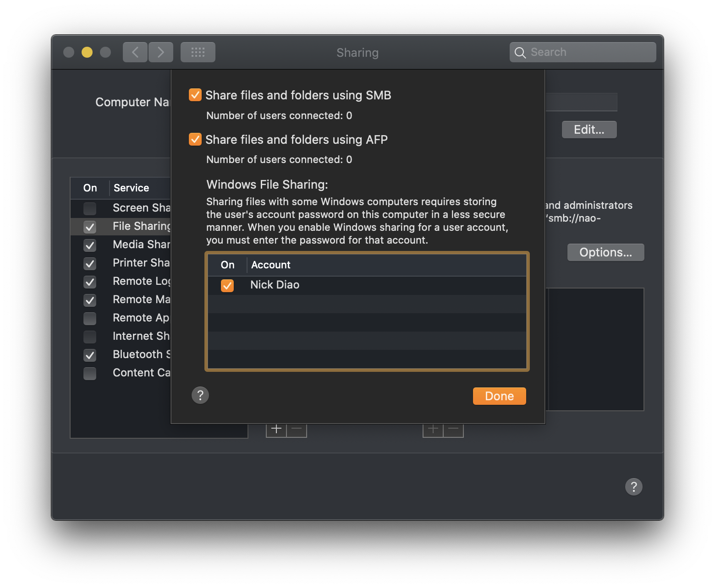Enable the Screen Sharing service checkbox
Screen dimensions: 715x588
click(90, 208)
